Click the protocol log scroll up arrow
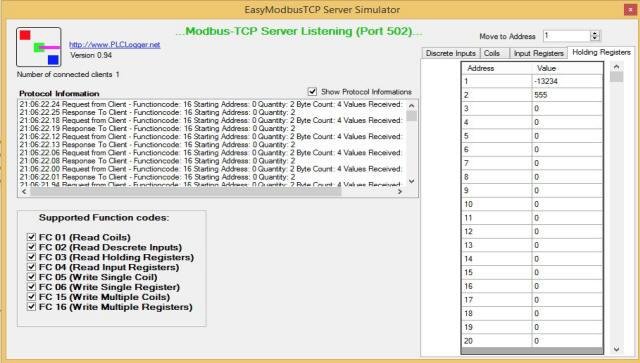Viewport: 640px width, 363px height. coord(411,106)
